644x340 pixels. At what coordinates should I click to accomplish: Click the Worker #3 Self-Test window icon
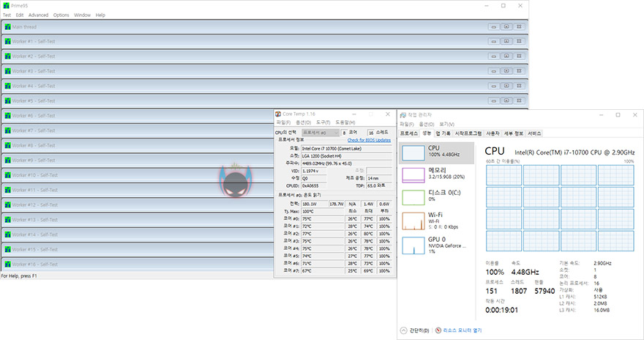[x=7, y=71]
